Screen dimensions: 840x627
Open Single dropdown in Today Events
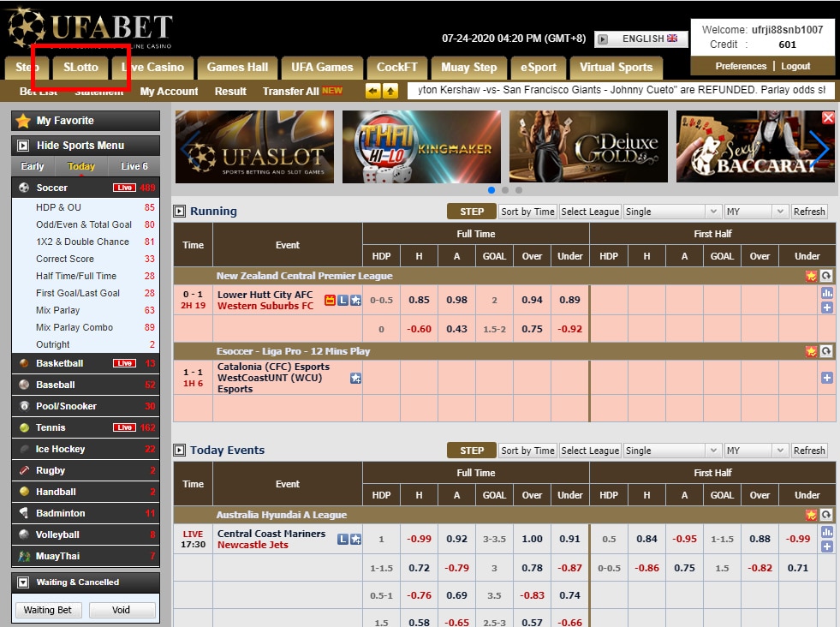pos(671,451)
